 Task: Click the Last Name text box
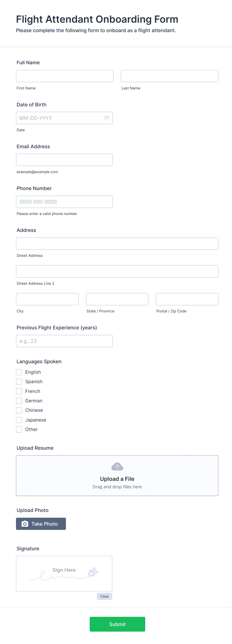(169, 76)
